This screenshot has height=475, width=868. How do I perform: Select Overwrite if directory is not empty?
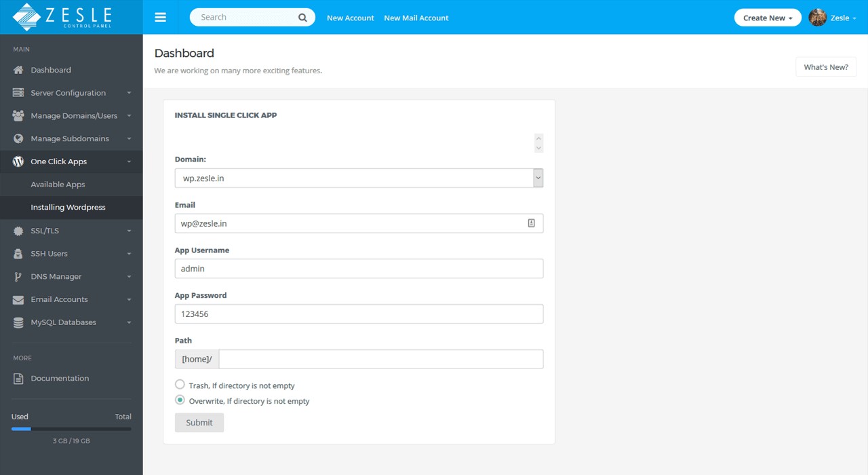coord(180,400)
